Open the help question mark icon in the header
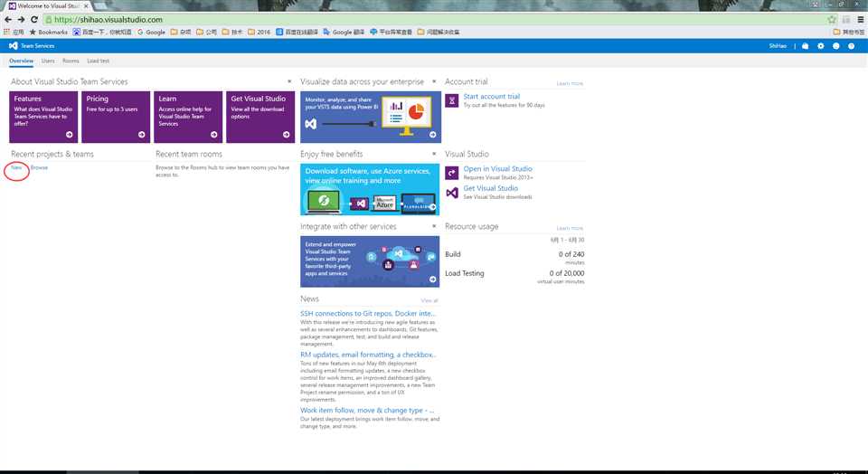868x474 pixels. tap(852, 46)
